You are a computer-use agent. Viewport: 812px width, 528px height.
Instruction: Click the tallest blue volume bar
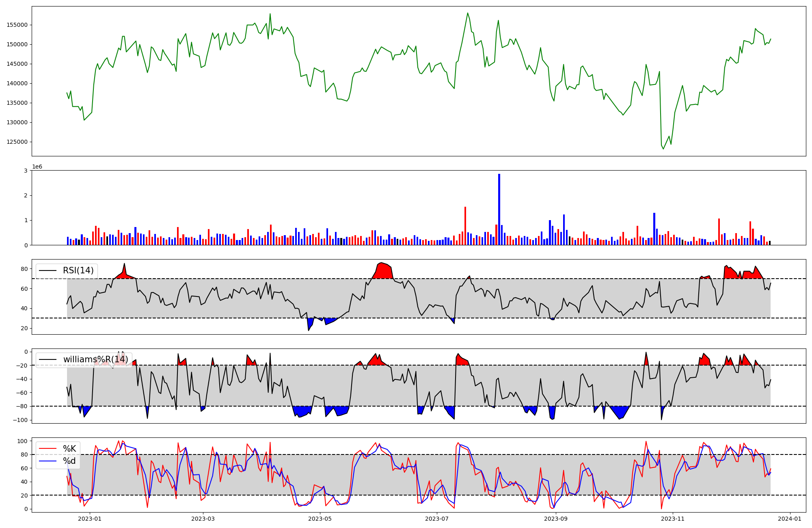click(499, 210)
